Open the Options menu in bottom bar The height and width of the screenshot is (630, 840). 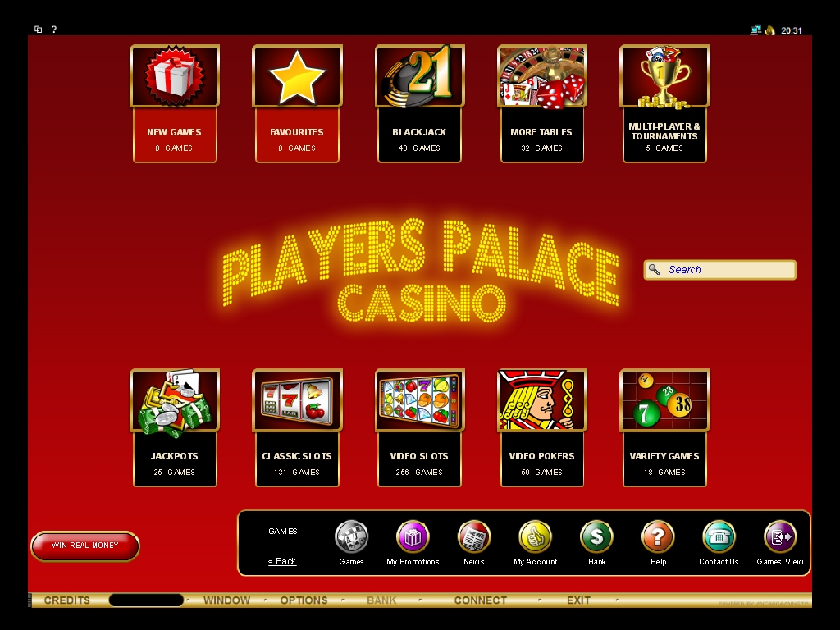coord(304,600)
